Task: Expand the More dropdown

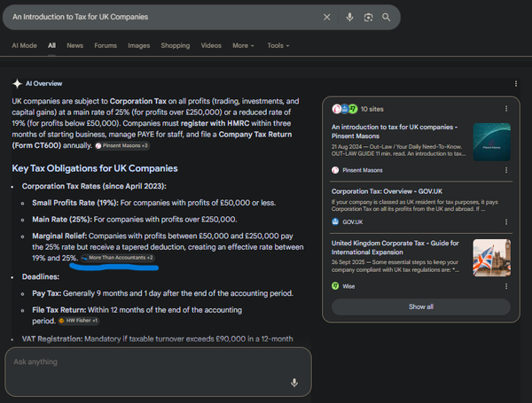Action: [243, 45]
